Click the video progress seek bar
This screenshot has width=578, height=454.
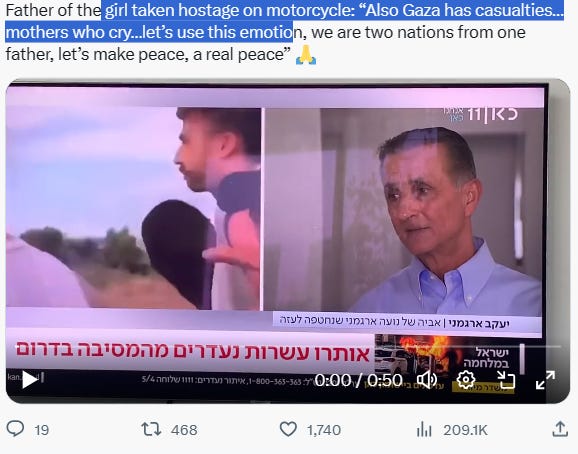(288, 346)
